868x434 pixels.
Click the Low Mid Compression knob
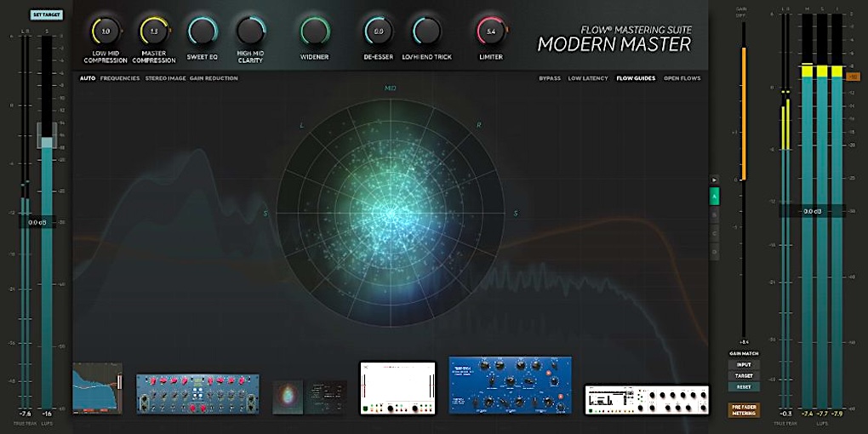tap(106, 31)
